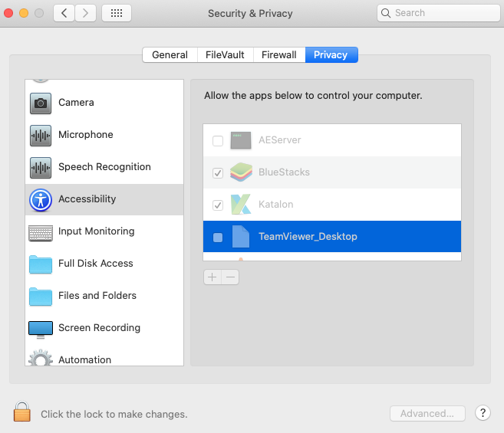
Task: Click 'Click the lock to make changes' text
Action: (114, 415)
